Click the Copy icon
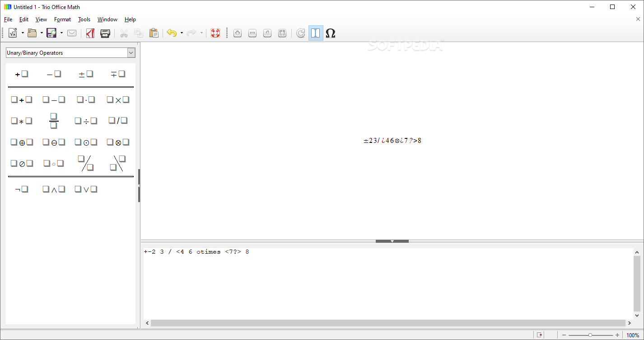Viewport: 644px width, 340px height. pos(139,33)
